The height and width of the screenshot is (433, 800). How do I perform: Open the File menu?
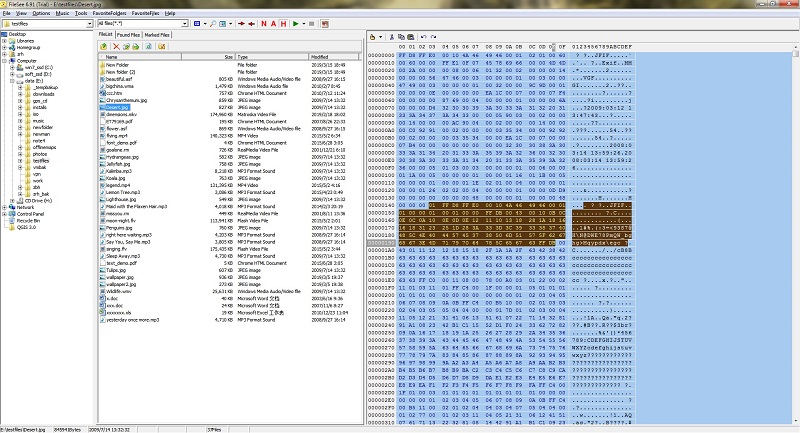click(x=7, y=13)
